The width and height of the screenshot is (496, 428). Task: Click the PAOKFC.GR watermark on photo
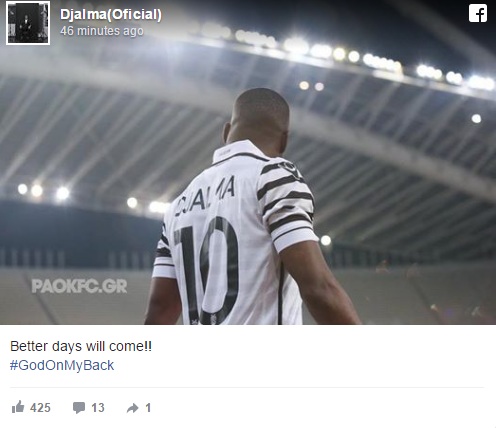(79, 286)
